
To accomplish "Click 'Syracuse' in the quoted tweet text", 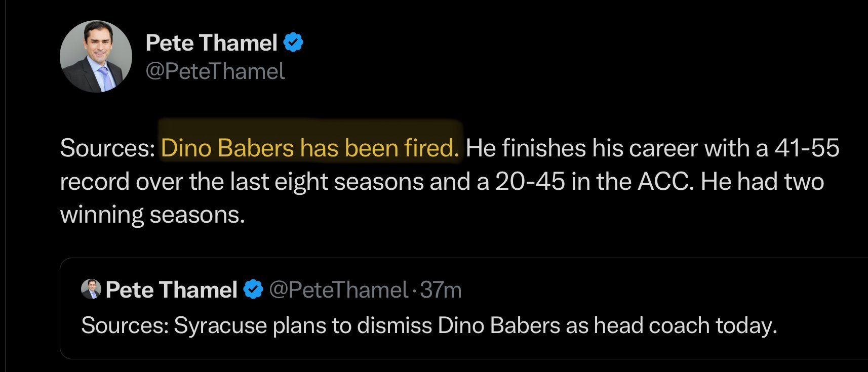I will 220,325.
